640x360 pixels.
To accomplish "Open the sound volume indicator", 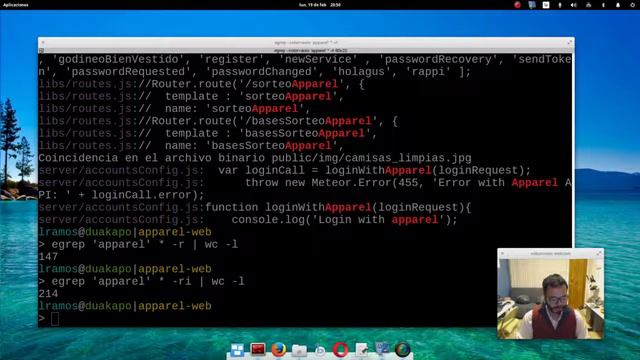I will click(x=574, y=5).
